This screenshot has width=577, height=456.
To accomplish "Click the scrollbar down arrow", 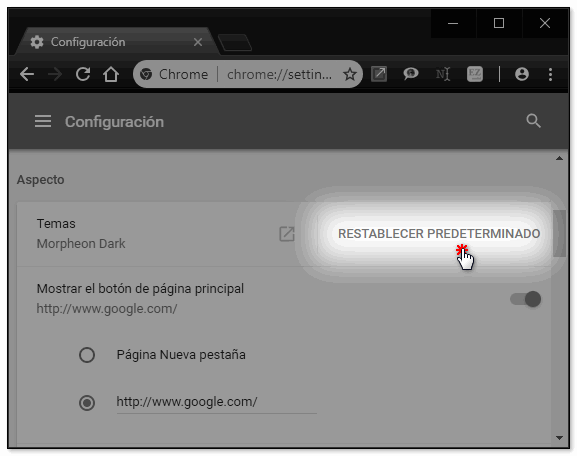I will [x=560, y=438].
